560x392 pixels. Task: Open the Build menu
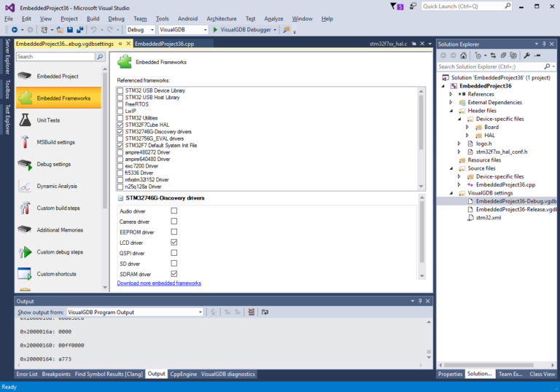click(93, 18)
